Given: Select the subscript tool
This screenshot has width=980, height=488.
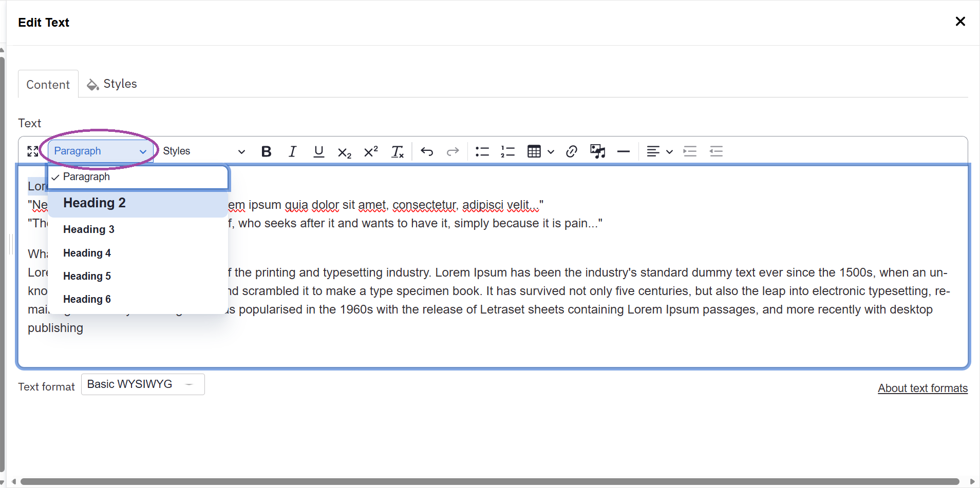Looking at the screenshot, I should pyautogui.click(x=344, y=151).
